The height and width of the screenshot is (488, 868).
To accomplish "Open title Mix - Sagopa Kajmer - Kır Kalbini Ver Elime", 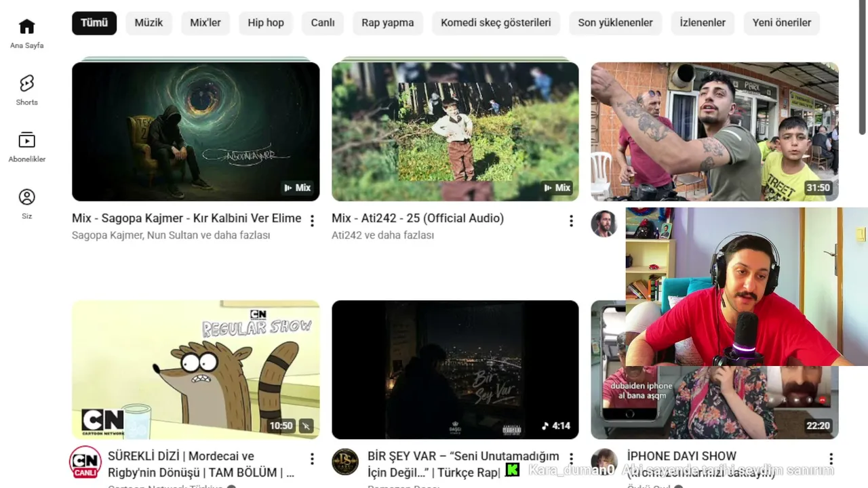I will [x=186, y=218].
